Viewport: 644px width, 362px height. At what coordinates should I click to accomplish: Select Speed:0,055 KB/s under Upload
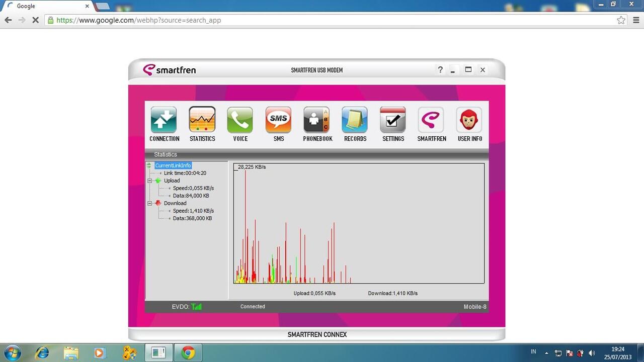coord(193,188)
